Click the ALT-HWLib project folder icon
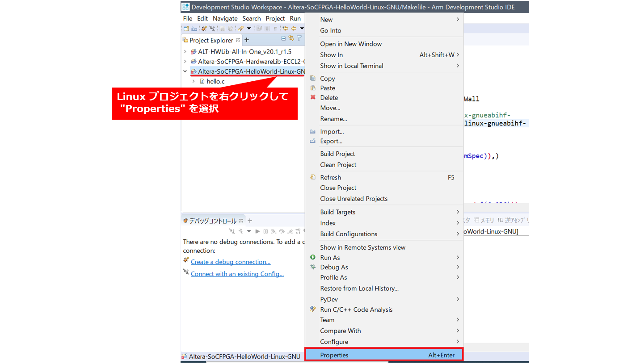Viewport: 640px width, 364px height. (x=193, y=51)
